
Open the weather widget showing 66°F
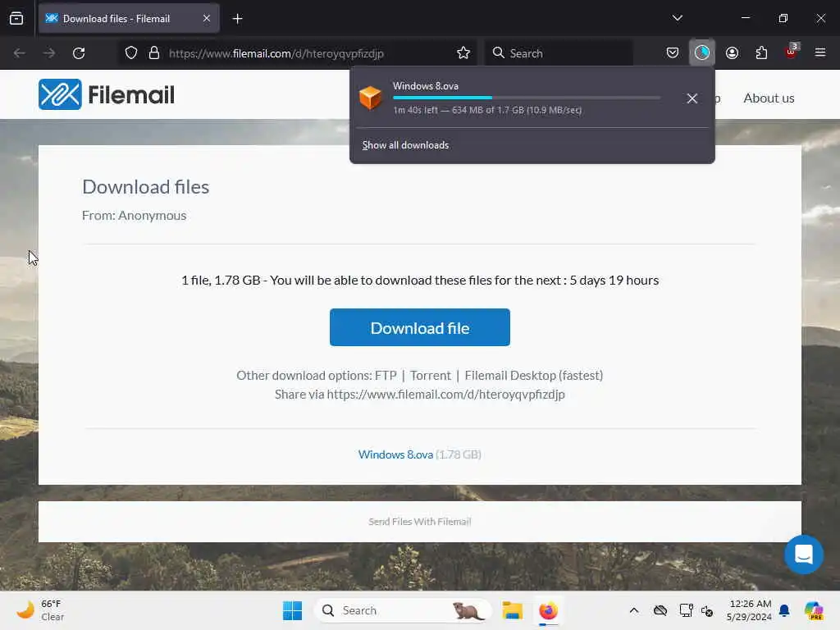[x=40, y=610]
